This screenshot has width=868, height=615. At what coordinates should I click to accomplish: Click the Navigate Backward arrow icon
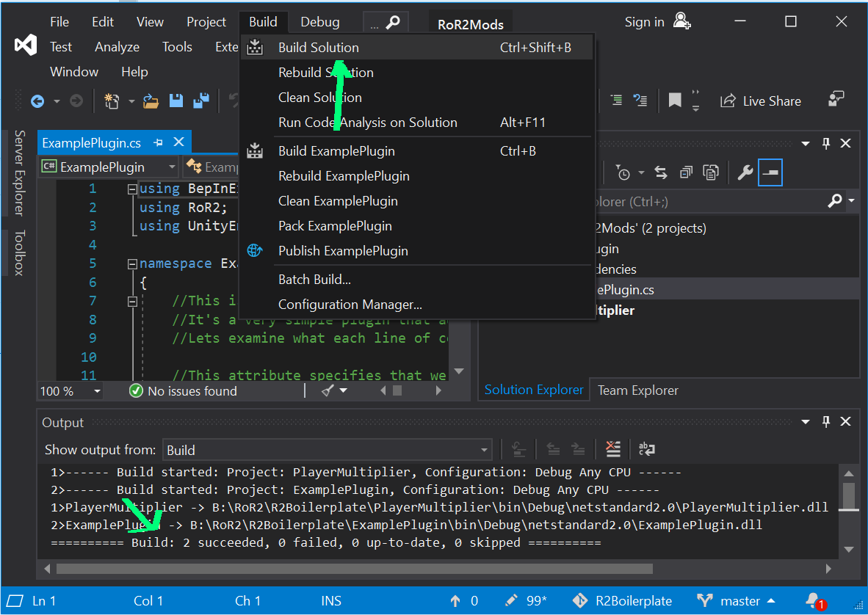[37, 101]
